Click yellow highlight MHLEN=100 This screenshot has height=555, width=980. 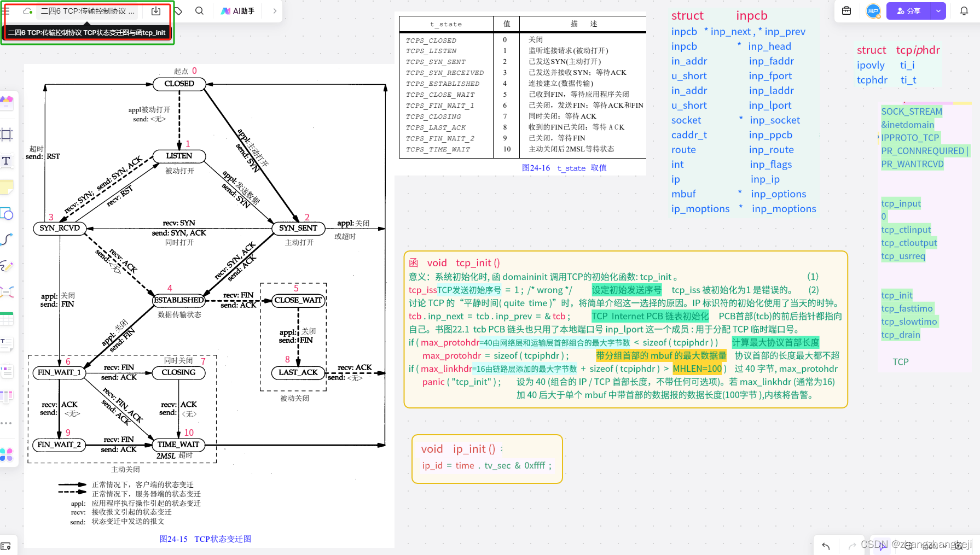698,369
